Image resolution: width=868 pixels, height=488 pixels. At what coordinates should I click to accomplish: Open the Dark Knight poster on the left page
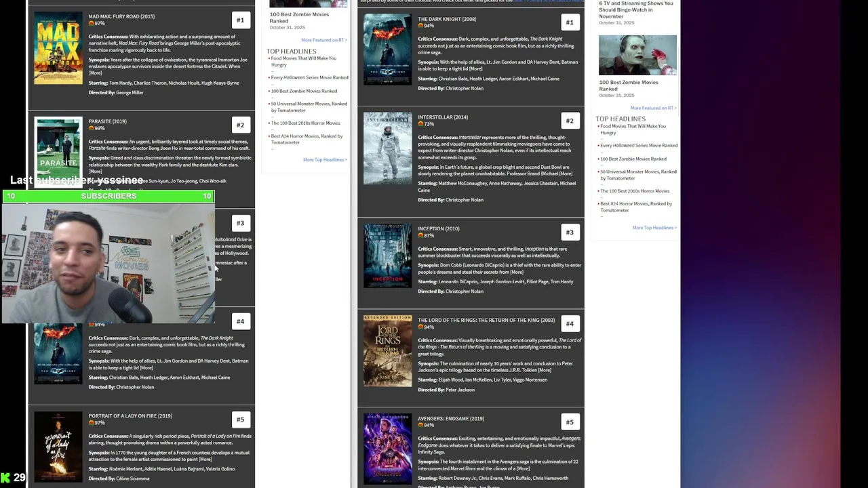(x=58, y=353)
